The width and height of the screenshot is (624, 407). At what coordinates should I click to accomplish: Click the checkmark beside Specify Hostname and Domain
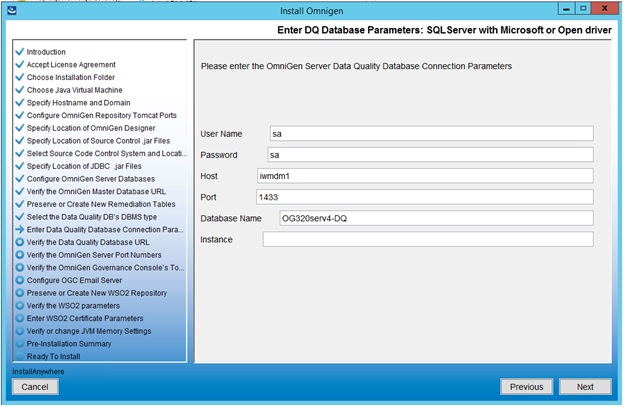20,103
